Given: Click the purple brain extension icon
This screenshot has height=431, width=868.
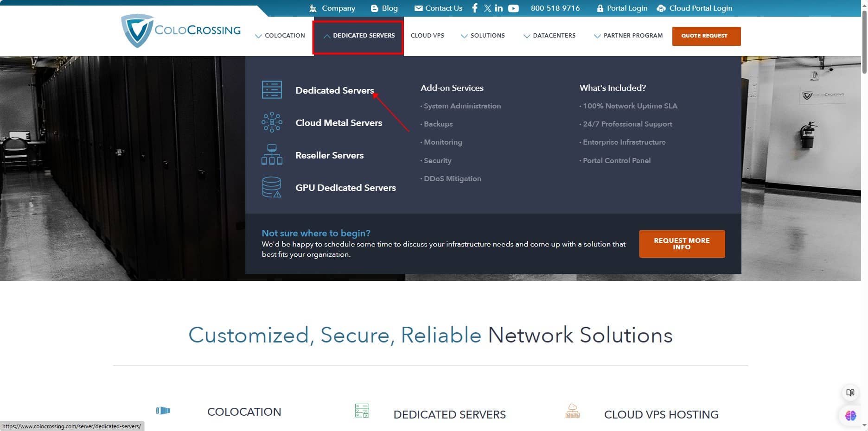Looking at the screenshot, I should coord(850,416).
